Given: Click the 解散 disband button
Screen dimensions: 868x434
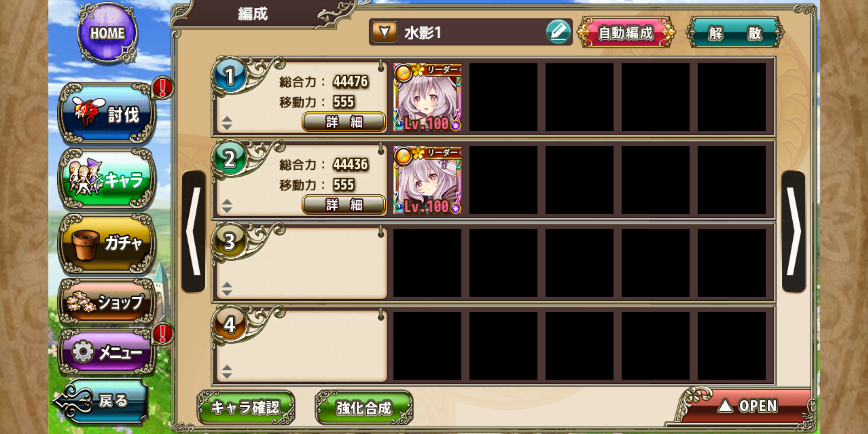Looking at the screenshot, I should point(735,33).
